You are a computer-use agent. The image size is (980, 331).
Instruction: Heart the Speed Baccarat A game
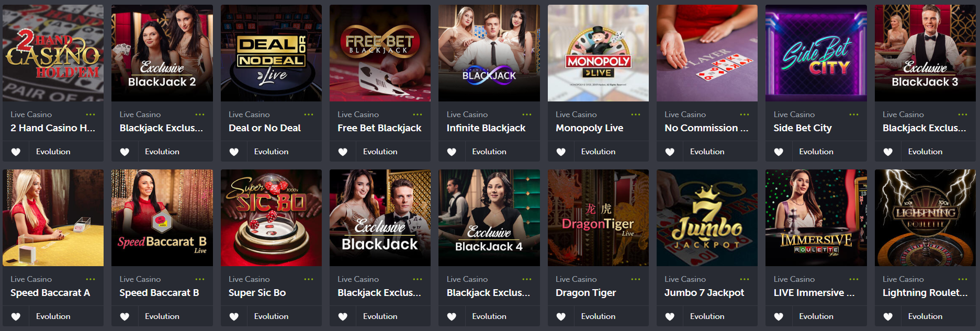coord(16,316)
